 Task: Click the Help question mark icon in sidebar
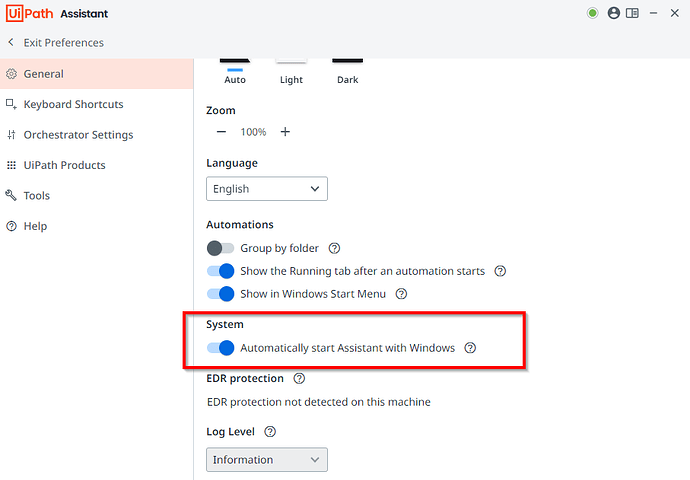(11, 226)
